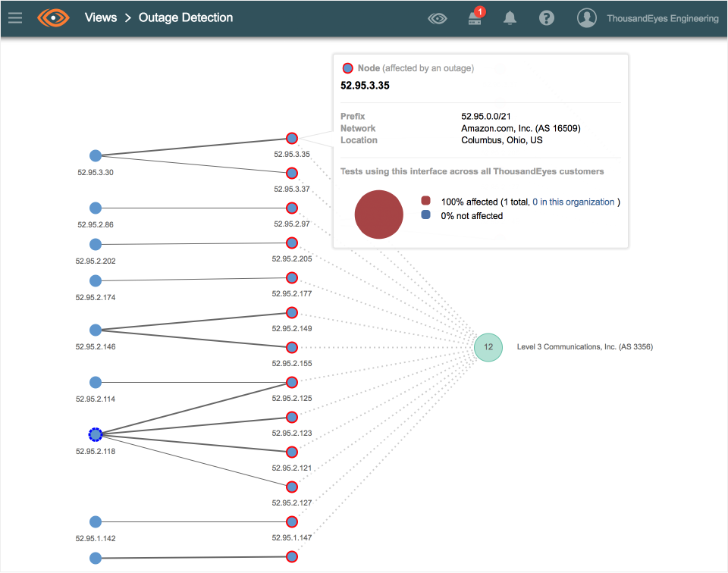This screenshot has height=573, width=728.
Task: Select the highlighted node 52.95.2.118
Action: coord(96,434)
